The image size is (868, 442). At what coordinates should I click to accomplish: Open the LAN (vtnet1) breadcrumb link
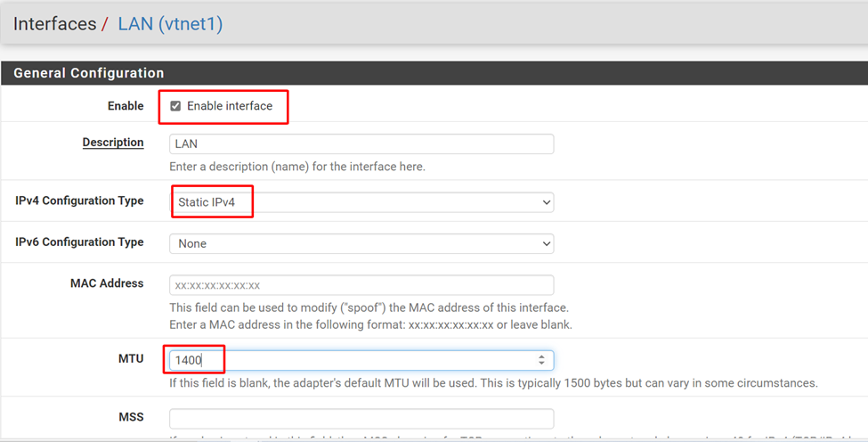(x=170, y=24)
